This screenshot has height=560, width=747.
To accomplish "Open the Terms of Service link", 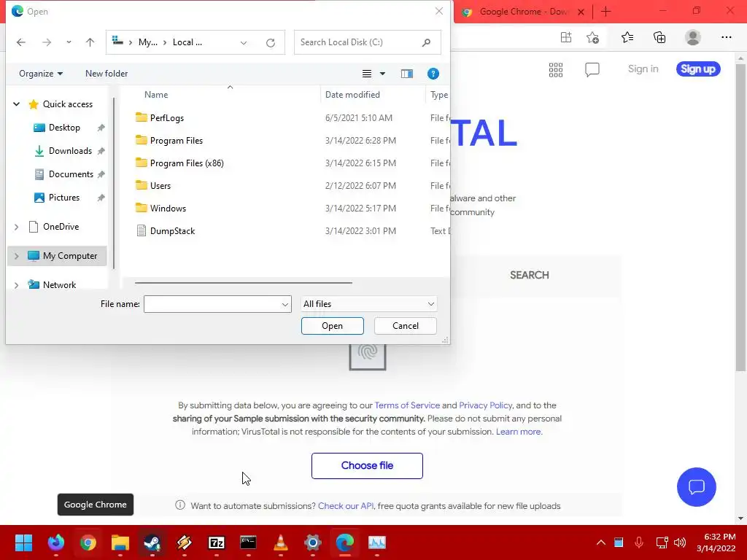I will 407,405.
